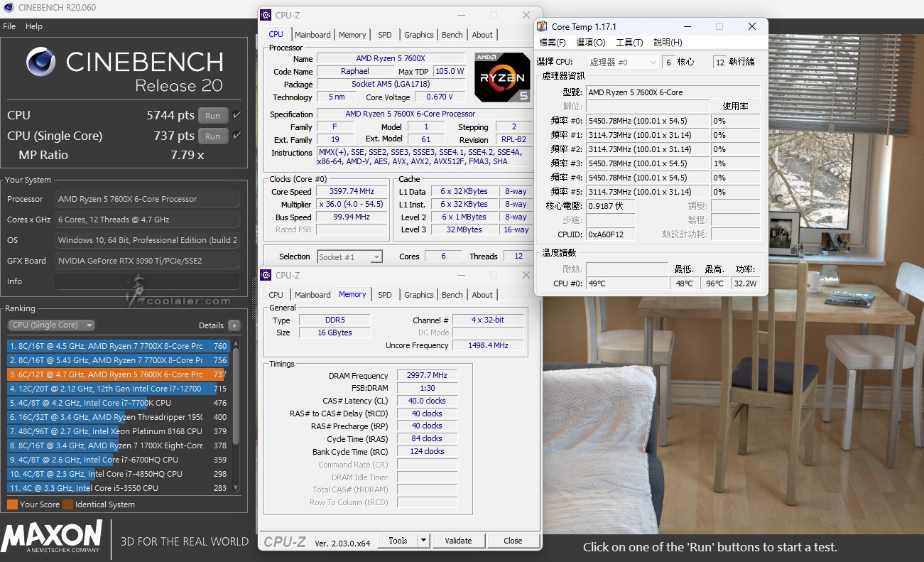
Task: Expand ranking Details arrow
Action: [234, 325]
